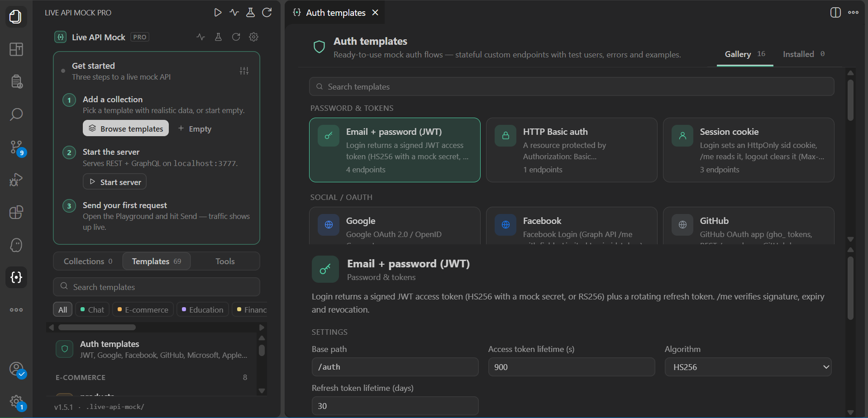
Task: Open the clipboard list icon in activity bar
Action: (x=16, y=82)
